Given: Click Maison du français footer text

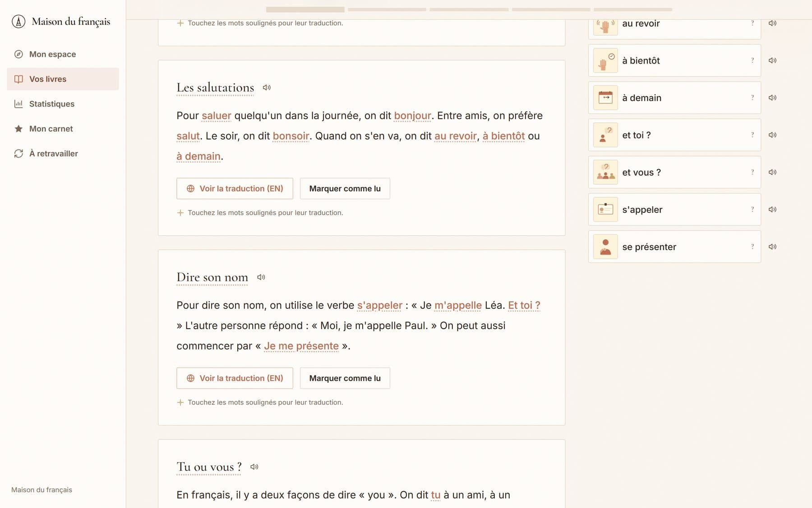Looking at the screenshot, I should click(x=42, y=490).
